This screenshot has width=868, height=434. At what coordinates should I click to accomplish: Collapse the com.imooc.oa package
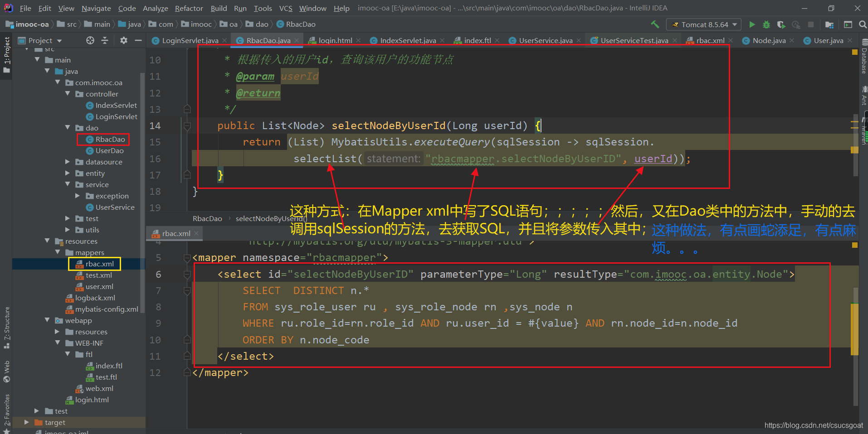[58, 82]
